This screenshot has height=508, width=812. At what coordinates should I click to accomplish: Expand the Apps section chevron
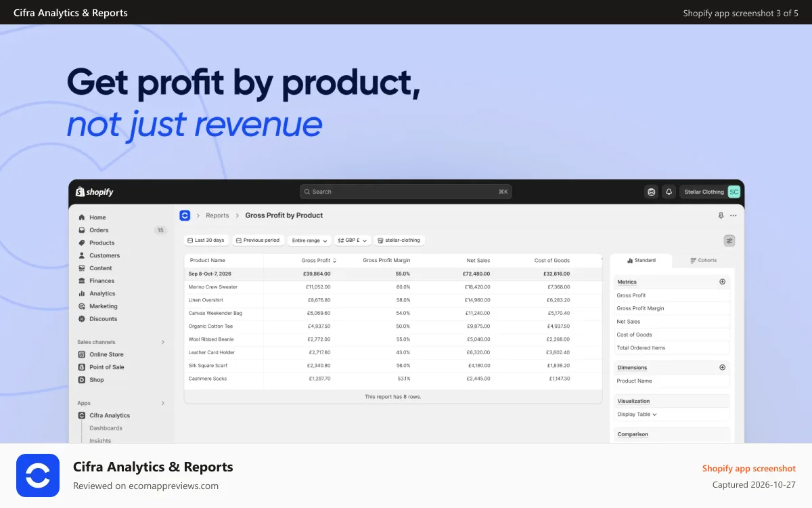pos(162,403)
